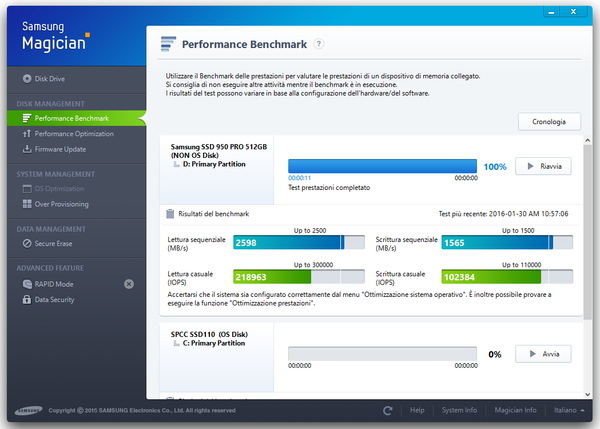
Task: Click the OS Optimization window icon
Action: tap(27, 189)
